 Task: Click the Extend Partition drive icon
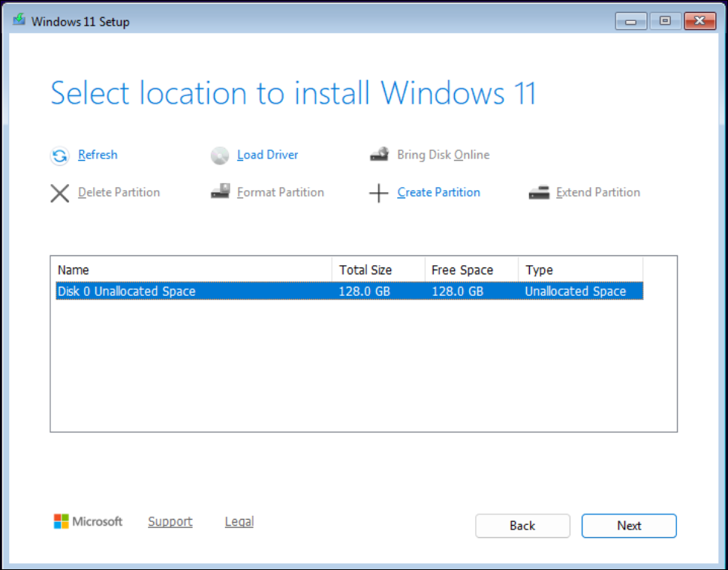(x=539, y=193)
